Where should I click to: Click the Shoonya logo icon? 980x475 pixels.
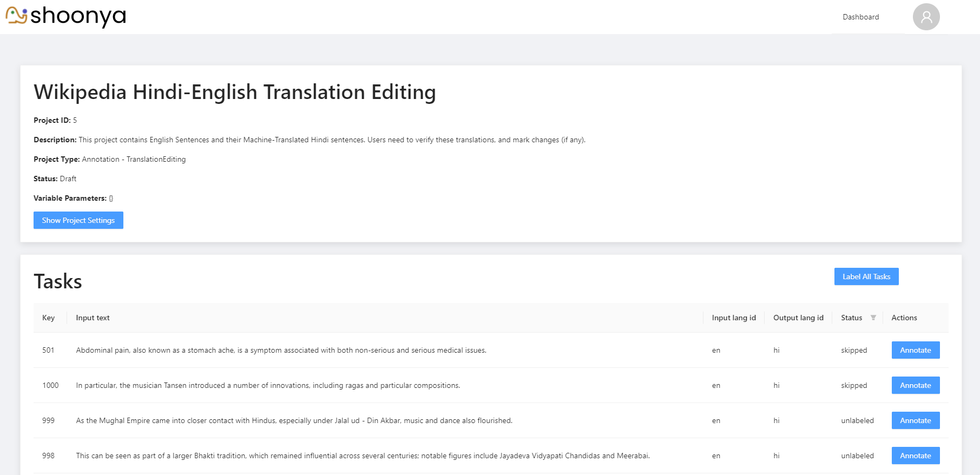tap(16, 15)
